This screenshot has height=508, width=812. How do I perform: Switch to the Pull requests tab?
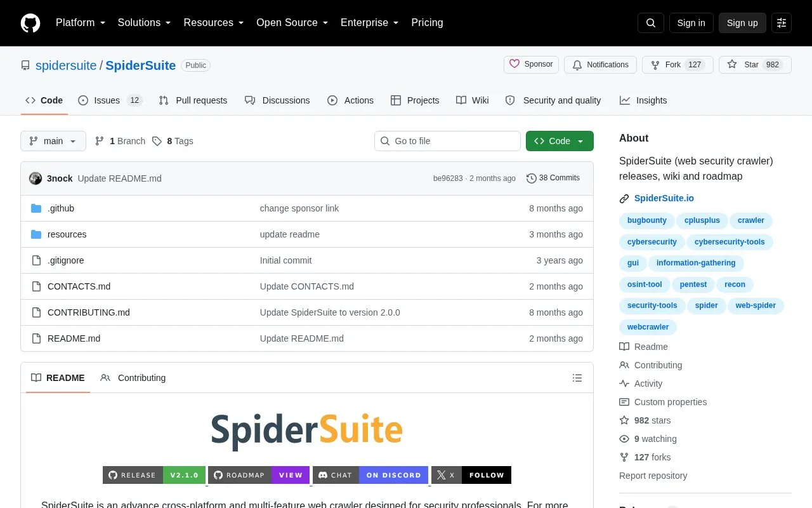tap(193, 100)
